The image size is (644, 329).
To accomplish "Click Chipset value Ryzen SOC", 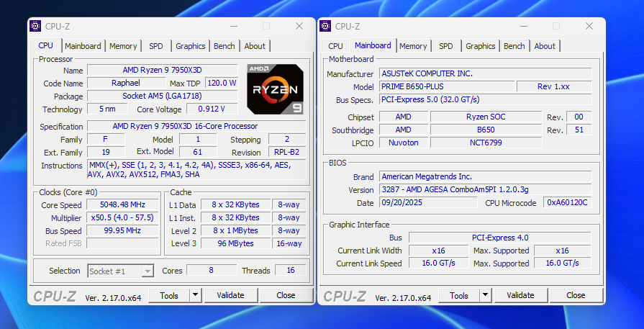I will 486,117.
